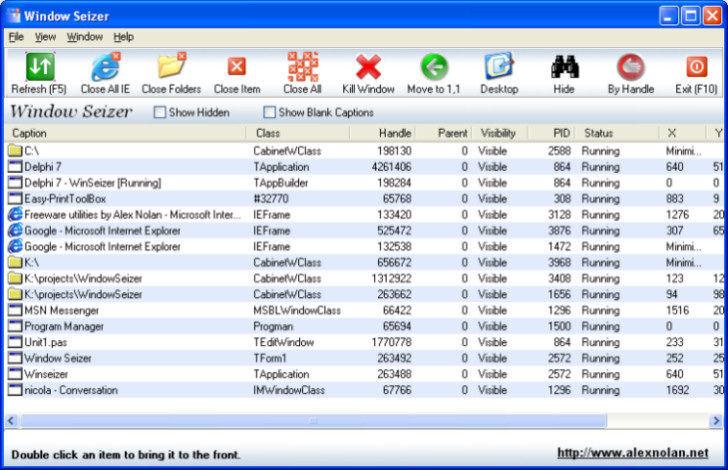This screenshot has height=470, width=728.
Task: Sort by the X column header
Action: (682, 133)
